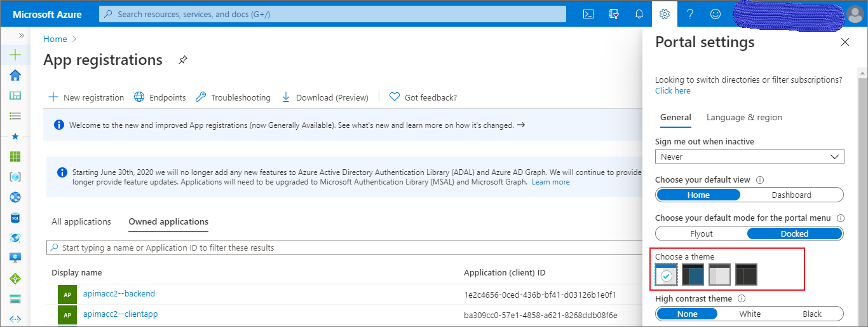Open Virtual machines monitor icon in sidebar
The height and width of the screenshot is (327, 868).
[x=15, y=258]
